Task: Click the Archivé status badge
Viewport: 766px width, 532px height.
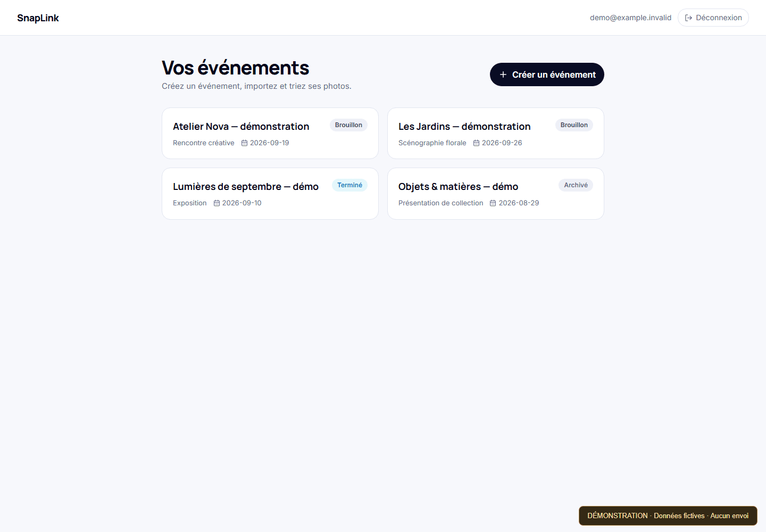Action: 576,185
